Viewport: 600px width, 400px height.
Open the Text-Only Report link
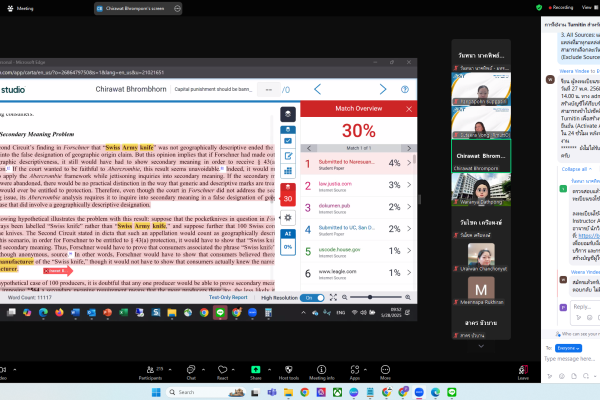pos(228,297)
